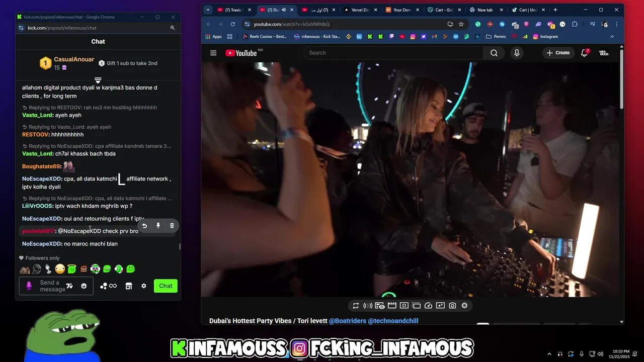This screenshot has height=362, width=644.
Task: Click the YouTube logo
Action: point(241,53)
